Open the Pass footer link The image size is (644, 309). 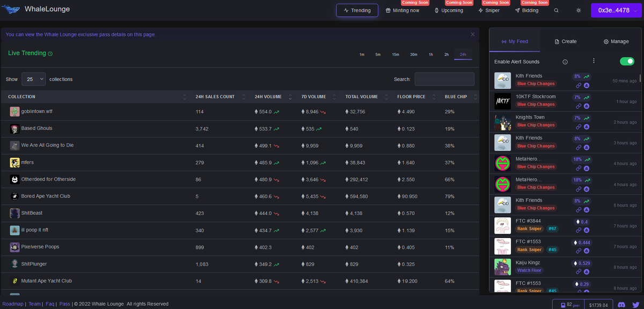click(x=65, y=304)
